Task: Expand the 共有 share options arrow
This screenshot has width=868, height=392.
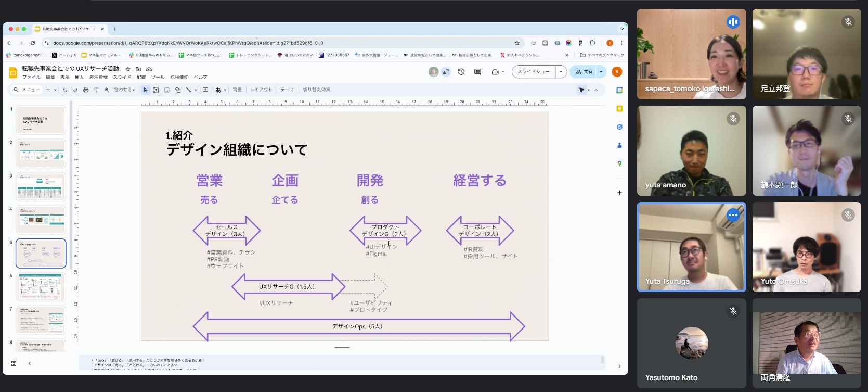Action: click(601, 72)
